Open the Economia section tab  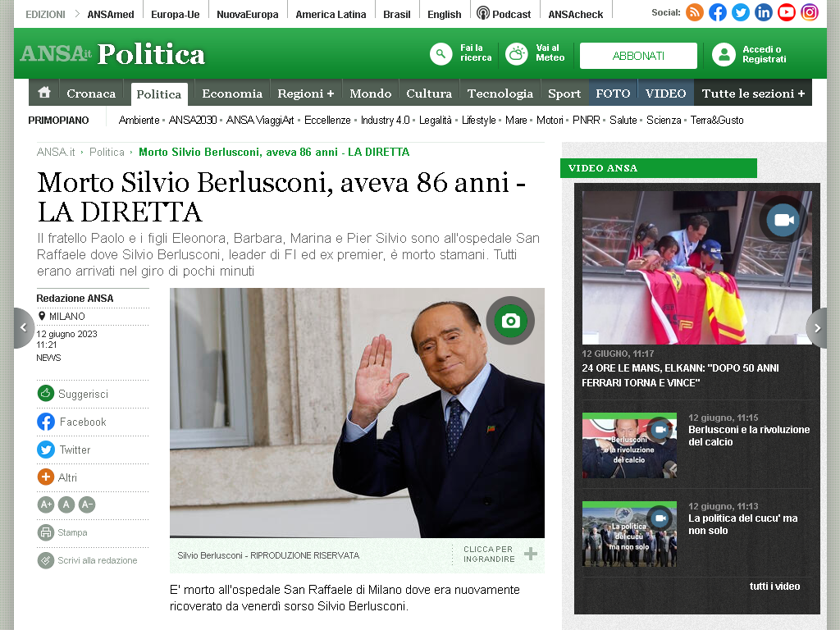(x=232, y=94)
